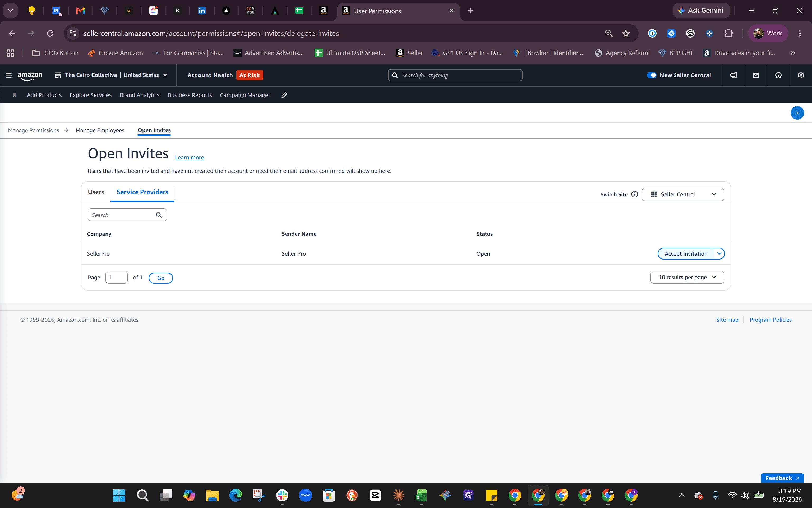Expand the Accept invitation dropdown arrow

click(x=719, y=254)
